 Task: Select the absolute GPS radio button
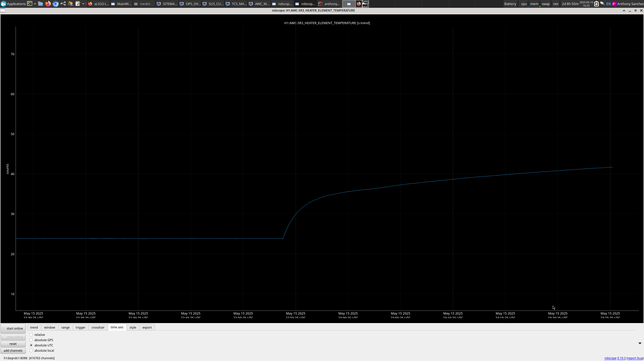click(x=31, y=340)
